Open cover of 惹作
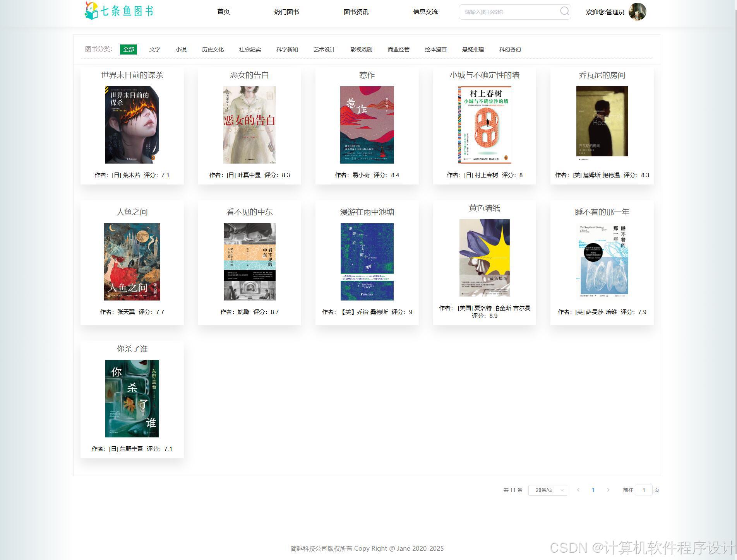The width and height of the screenshot is (737, 560). pyautogui.click(x=367, y=125)
